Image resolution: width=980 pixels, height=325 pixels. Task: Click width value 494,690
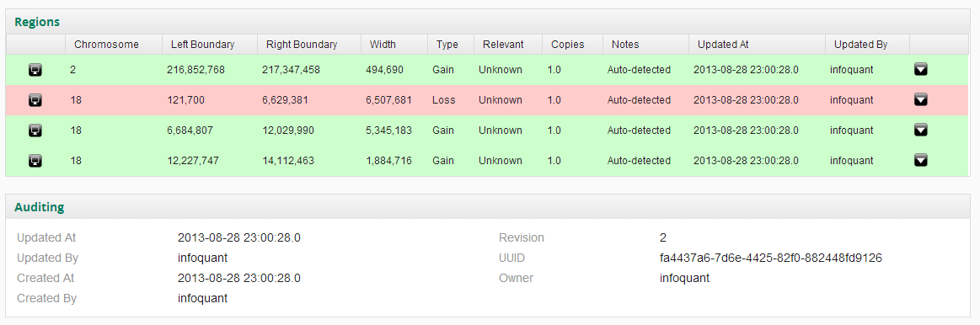click(384, 69)
